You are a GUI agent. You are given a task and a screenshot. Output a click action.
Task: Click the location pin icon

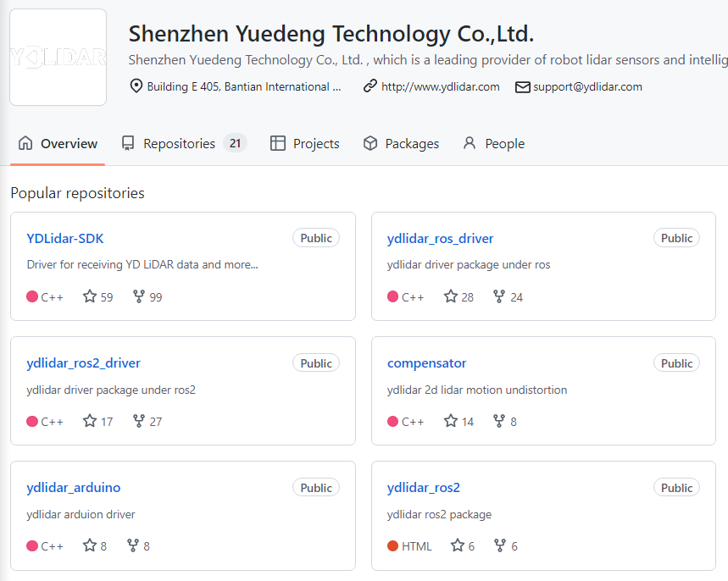pos(136,86)
